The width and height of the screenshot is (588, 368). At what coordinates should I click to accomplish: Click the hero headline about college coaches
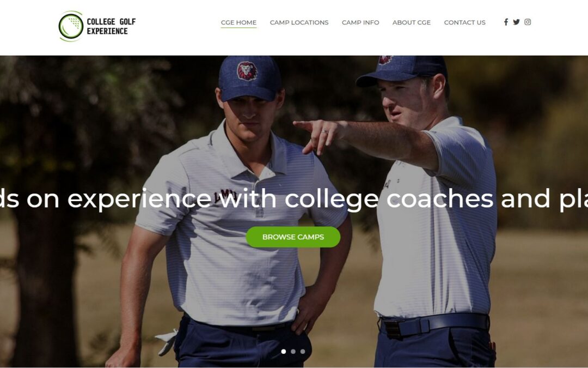(x=294, y=198)
